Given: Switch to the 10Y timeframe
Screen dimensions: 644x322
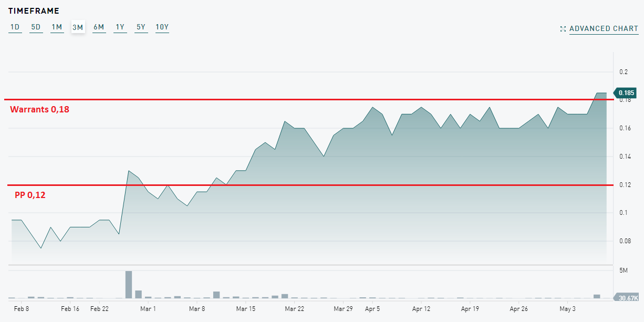Looking at the screenshot, I should tap(162, 27).
